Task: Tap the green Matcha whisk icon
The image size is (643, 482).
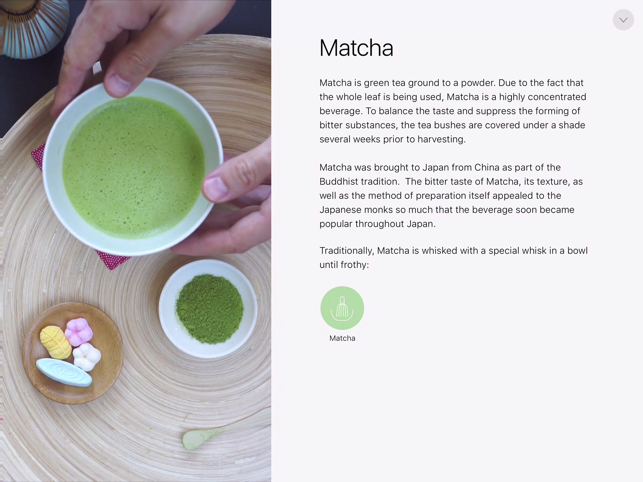Action: (342, 308)
